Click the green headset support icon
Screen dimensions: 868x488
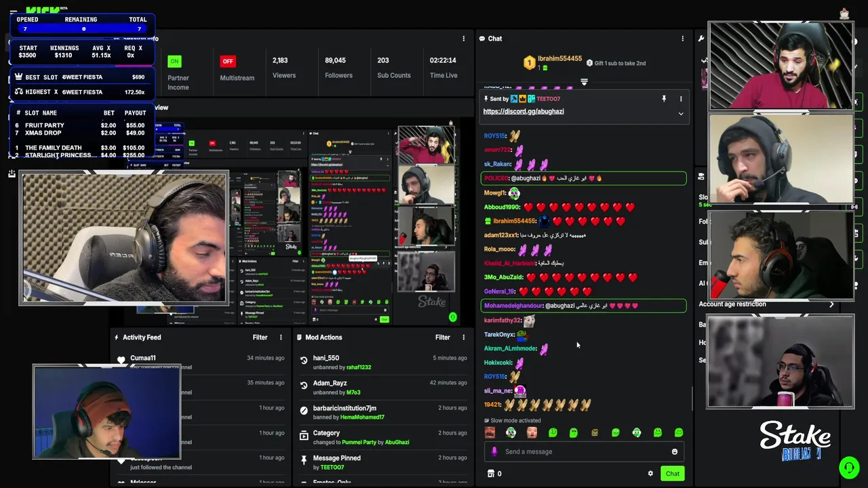click(x=849, y=468)
